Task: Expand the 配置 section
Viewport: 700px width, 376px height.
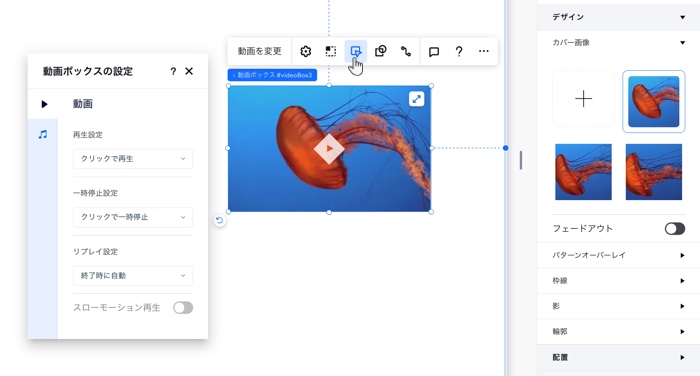Action: point(619,357)
